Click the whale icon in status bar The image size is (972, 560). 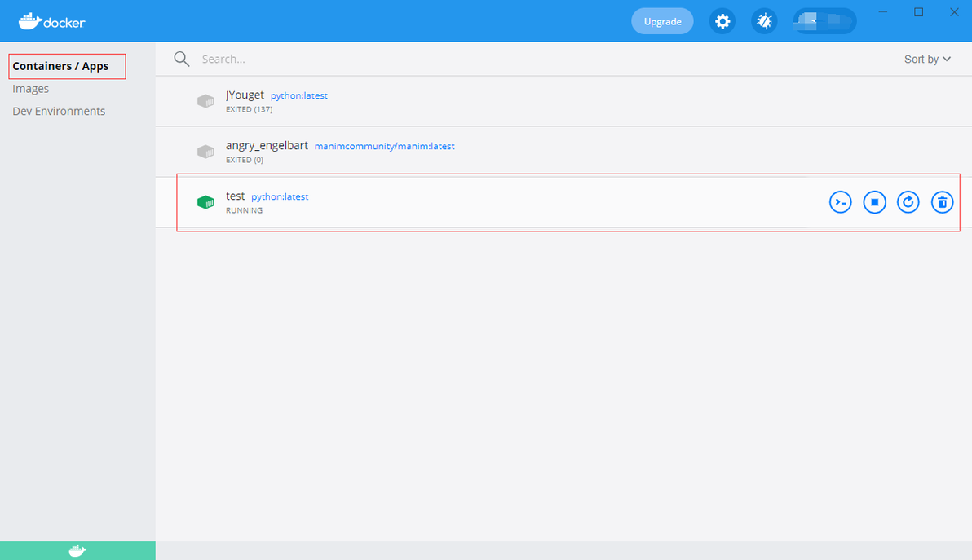pyautogui.click(x=77, y=551)
